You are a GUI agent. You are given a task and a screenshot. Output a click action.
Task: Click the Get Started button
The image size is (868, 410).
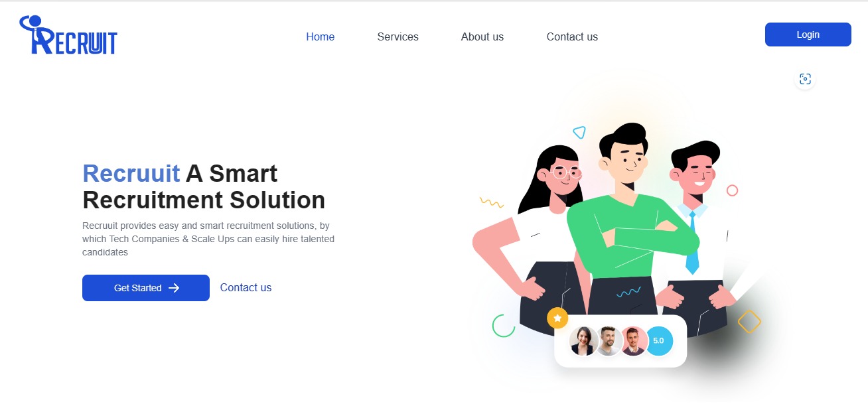tap(146, 288)
